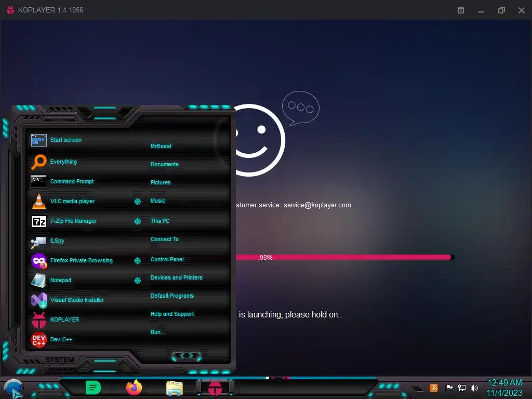Image resolution: width=532 pixels, height=399 pixels.
Task: Open Action Center flag tray icon
Action: pos(449,388)
